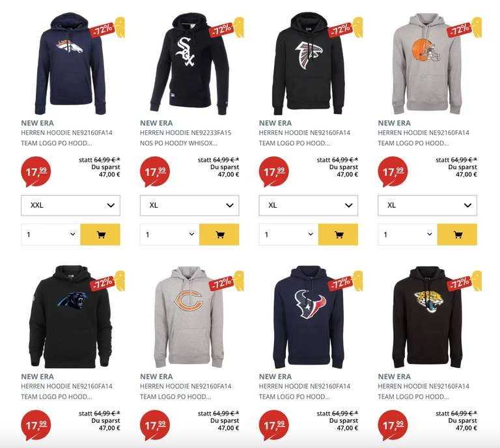This screenshot has height=448, width=500.
Task: Add Denver Broncos hoodie to cart
Action: click(100, 234)
